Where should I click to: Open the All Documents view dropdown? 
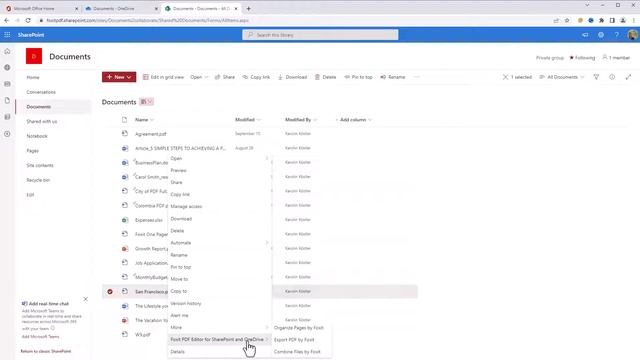[x=562, y=77]
